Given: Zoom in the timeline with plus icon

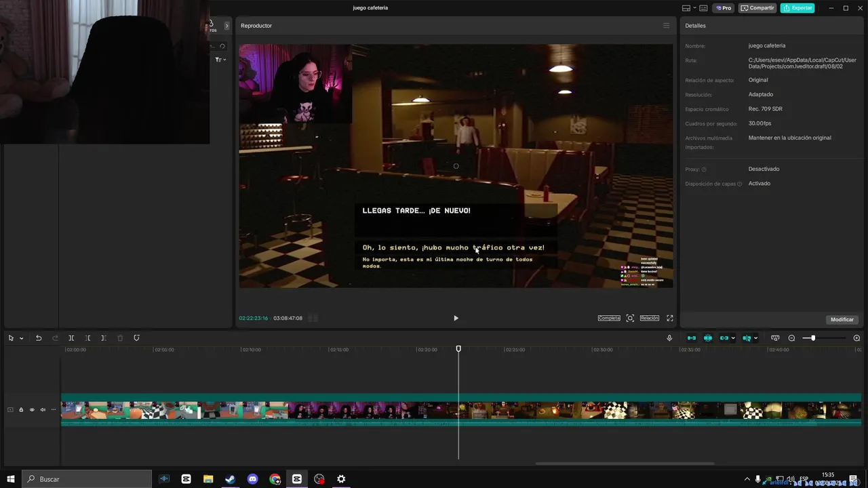Looking at the screenshot, I should click(x=856, y=338).
